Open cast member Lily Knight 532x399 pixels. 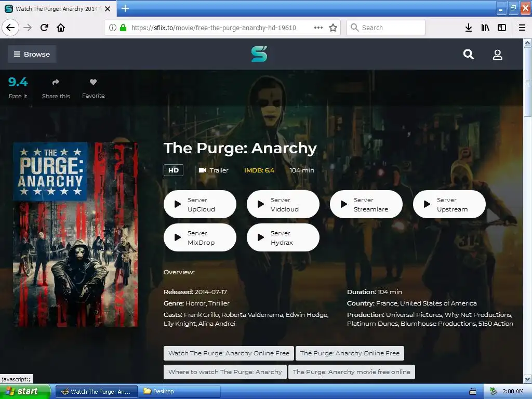[x=179, y=324]
